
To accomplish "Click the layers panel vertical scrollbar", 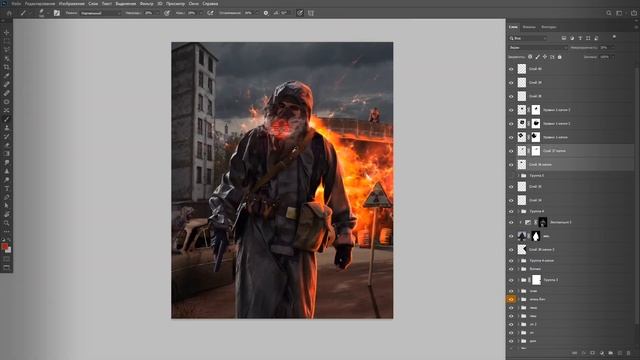I will [637, 196].
